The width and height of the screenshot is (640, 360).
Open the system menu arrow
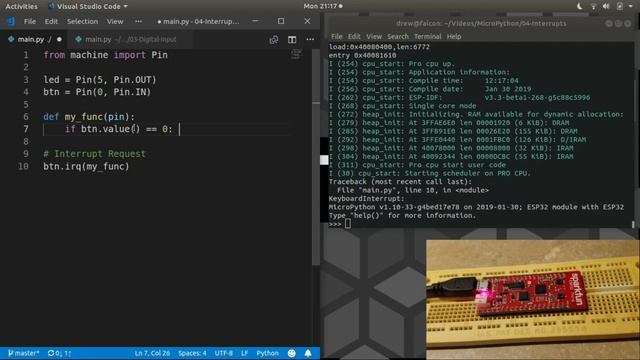(x=631, y=6)
